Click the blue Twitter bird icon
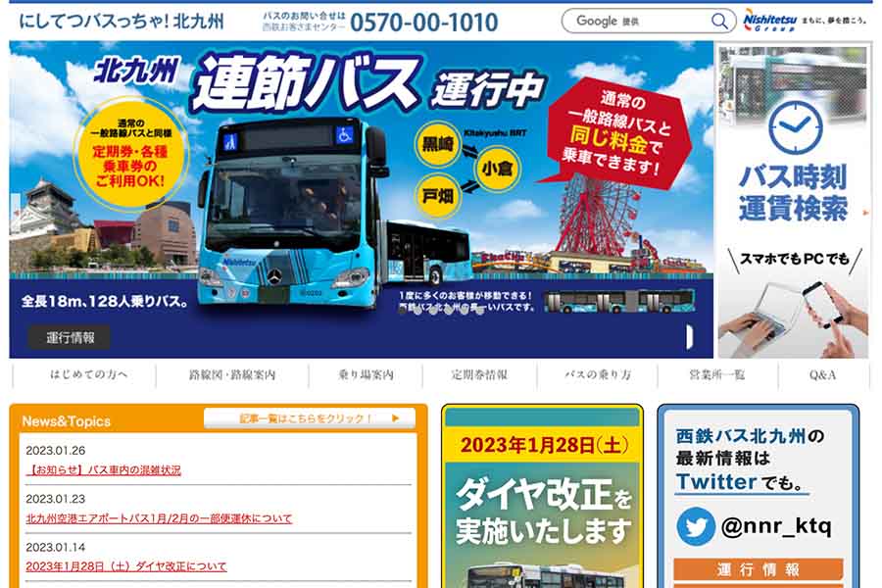This screenshot has width=882, height=588. 696,526
